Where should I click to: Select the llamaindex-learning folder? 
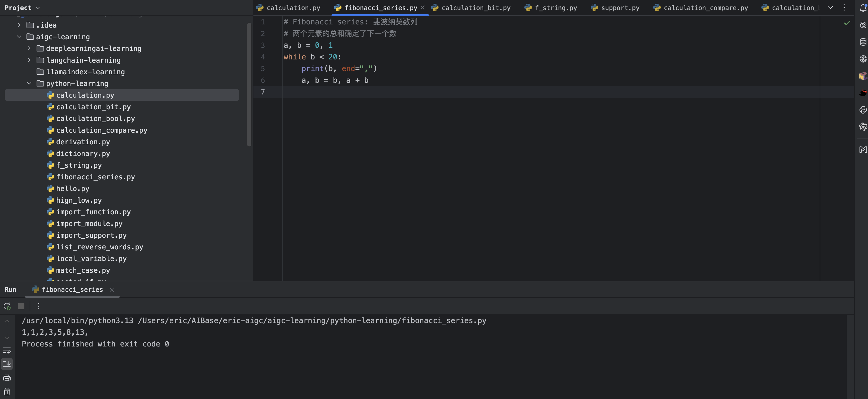click(x=81, y=72)
